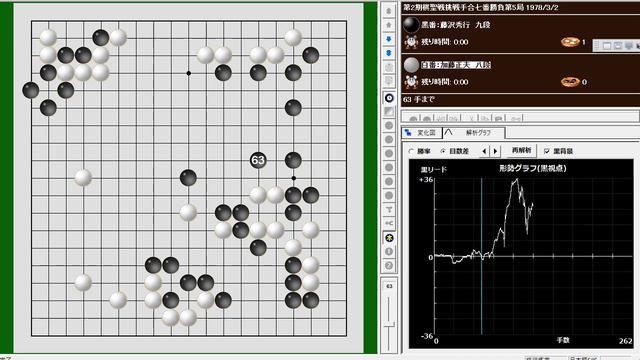This screenshot has height=360, width=640.
Task: Click the game title text dated 1978/3/2
Action: [481, 7]
